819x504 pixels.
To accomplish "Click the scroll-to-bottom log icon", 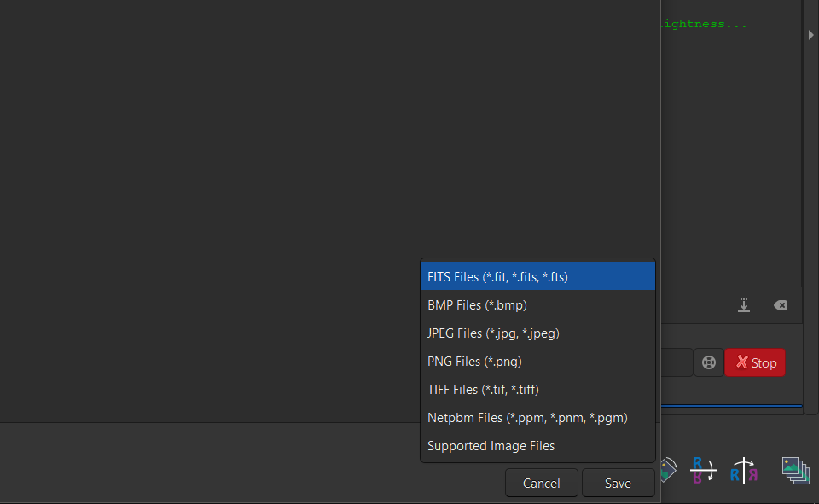I will click(744, 305).
